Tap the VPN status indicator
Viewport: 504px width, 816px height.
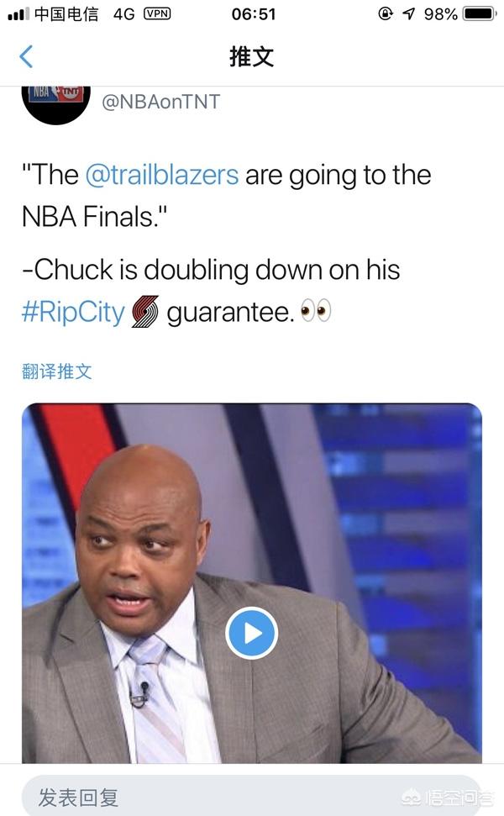click(x=157, y=13)
